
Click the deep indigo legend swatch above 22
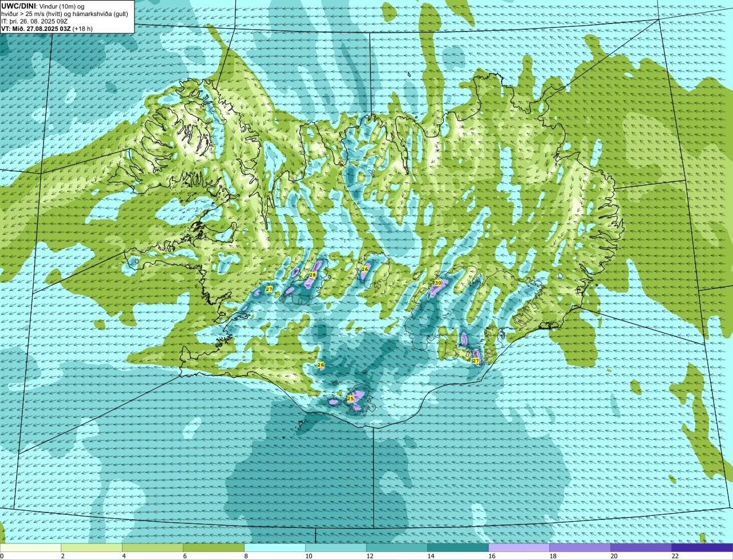[x=703, y=547]
